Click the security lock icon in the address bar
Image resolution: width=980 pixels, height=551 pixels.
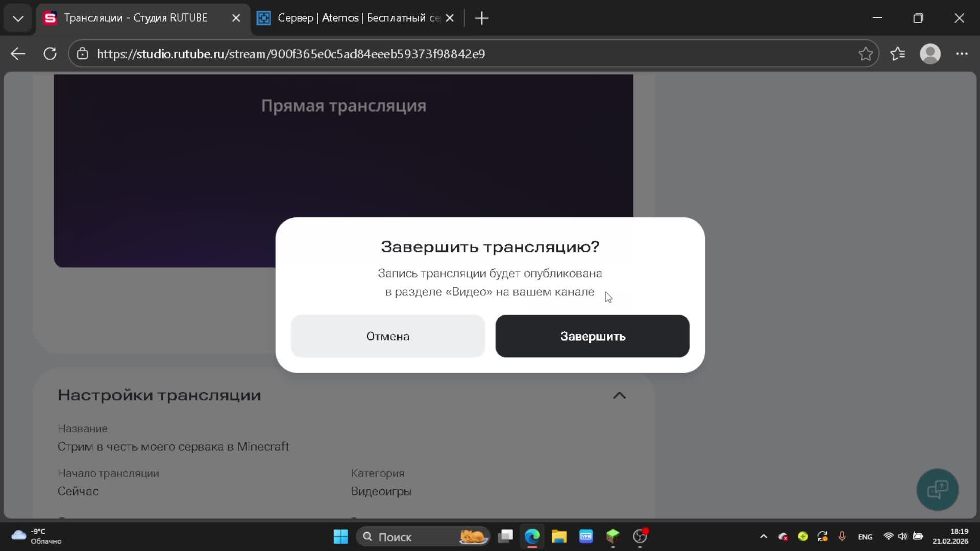click(x=82, y=54)
